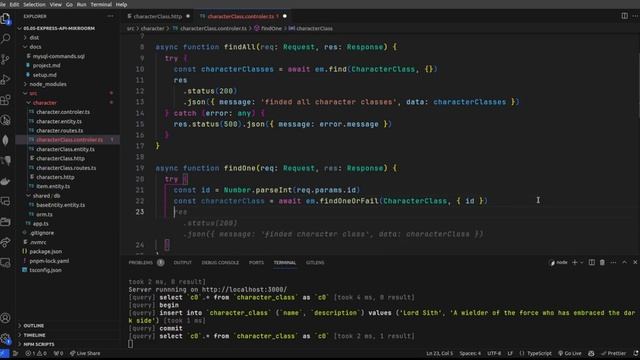
Task: Split the editor right
Action: click(x=624, y=16)
